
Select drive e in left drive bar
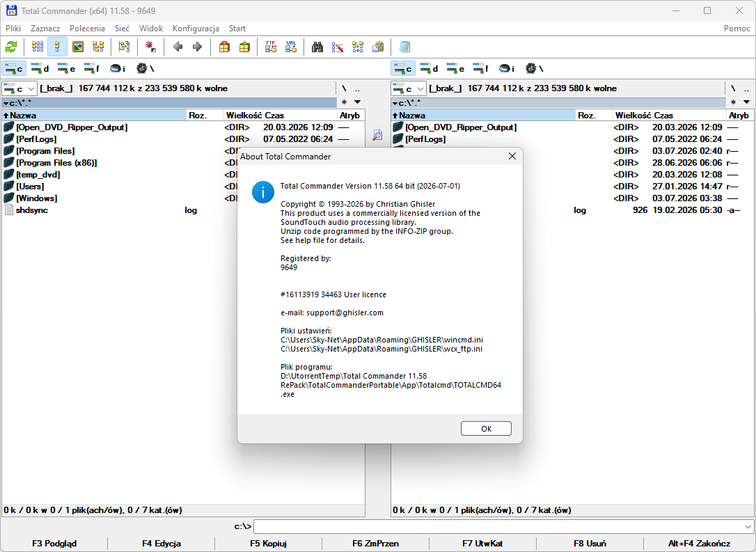[66, 68]
